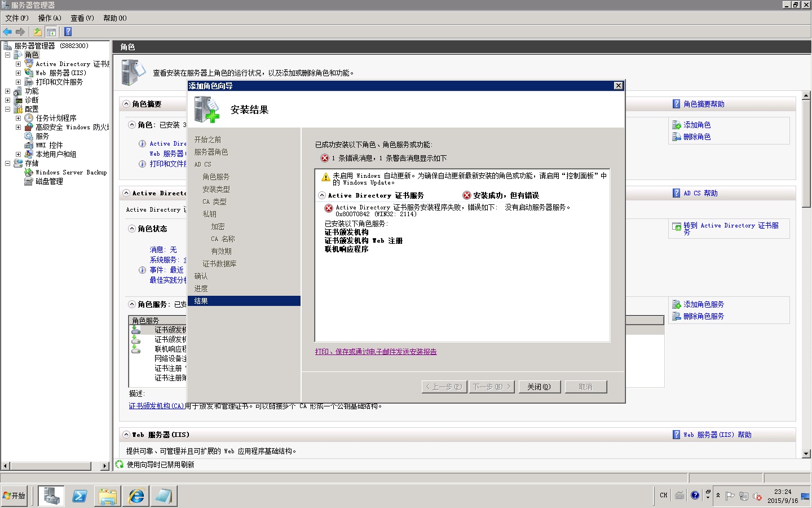Image resolution: width=812 pixels, height=508 pixels.
Task: Select 结果 step in wizard sidebar
Action: click(x=244, y=301)
